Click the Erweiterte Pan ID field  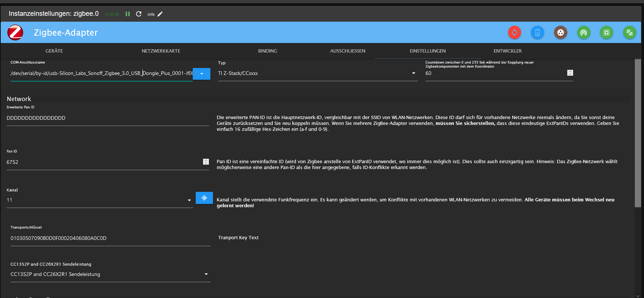click(108, 118)
